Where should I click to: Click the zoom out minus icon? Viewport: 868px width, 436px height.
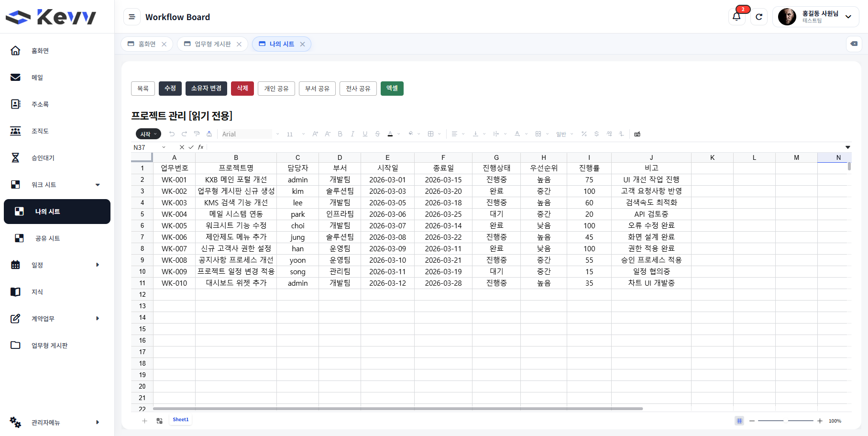[x=752, y=421]
